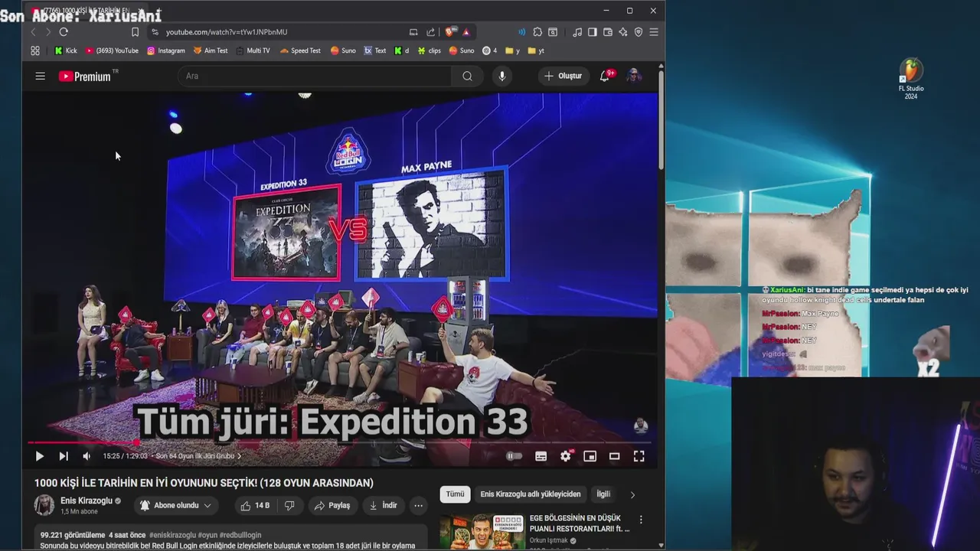Show more filter chips with the right arrow
980x551 pixels.
[632, 494]
